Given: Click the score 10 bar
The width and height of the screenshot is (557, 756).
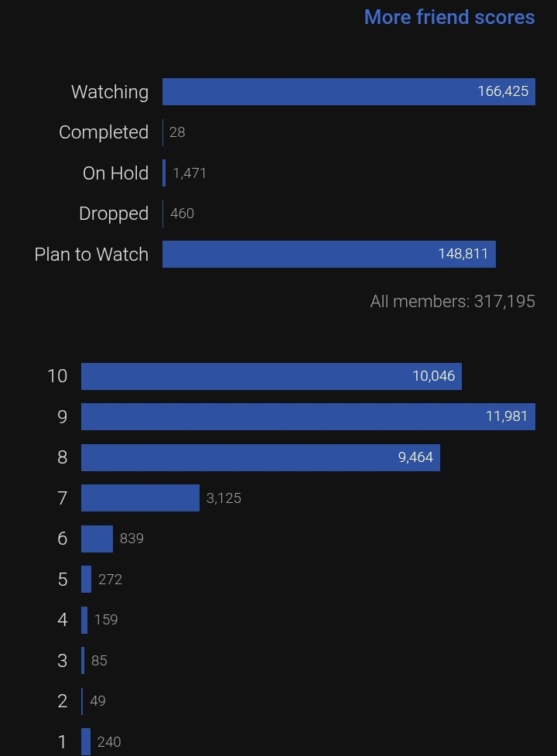Looking at the screenshot, I should [271, 376].
